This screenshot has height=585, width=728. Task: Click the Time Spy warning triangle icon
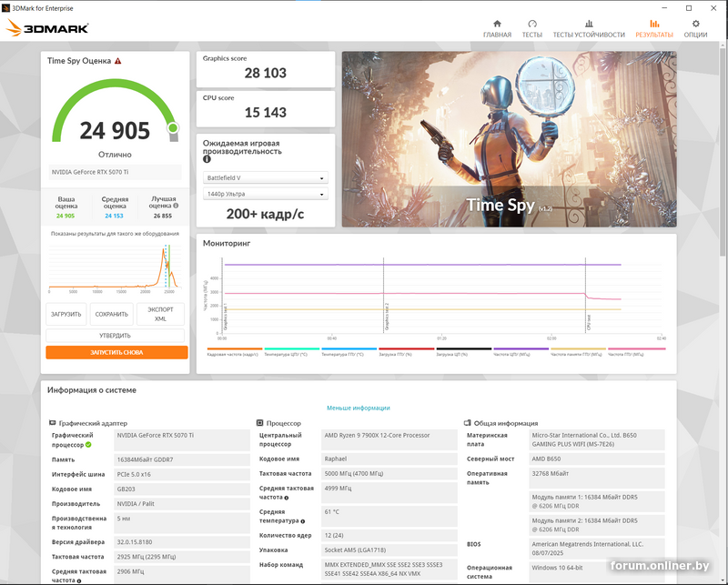pyautogui.click(x=117, y=61)
